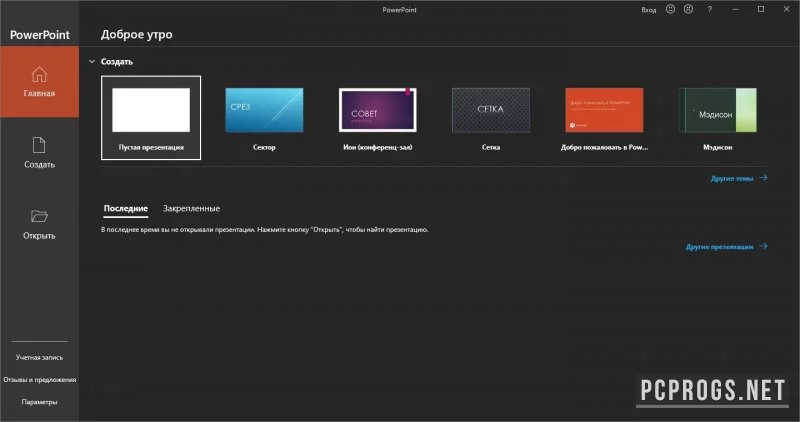Screen dimensions: 800x422
Task: Open Отзывы и предложения feedback page
Action: coord(39,380)
